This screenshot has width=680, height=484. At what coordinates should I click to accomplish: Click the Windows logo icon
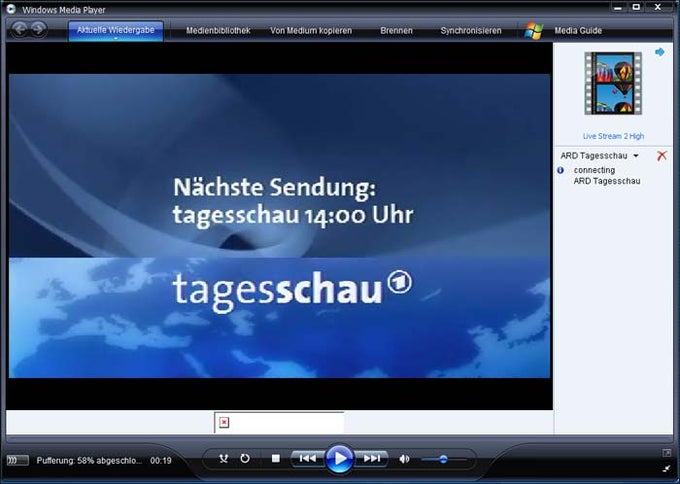534,31
